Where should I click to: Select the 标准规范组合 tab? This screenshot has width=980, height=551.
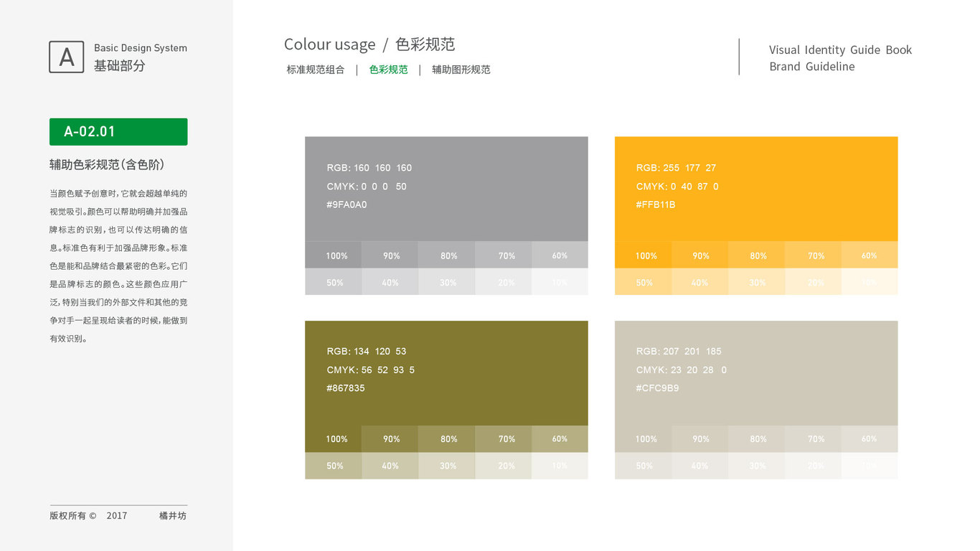316,70
